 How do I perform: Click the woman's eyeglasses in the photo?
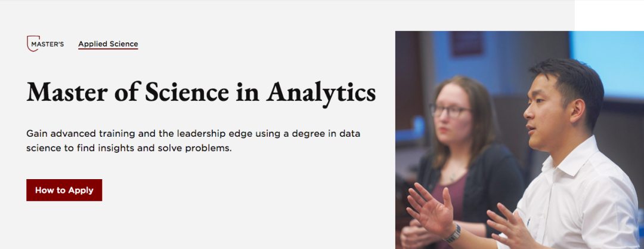[450, 110]
